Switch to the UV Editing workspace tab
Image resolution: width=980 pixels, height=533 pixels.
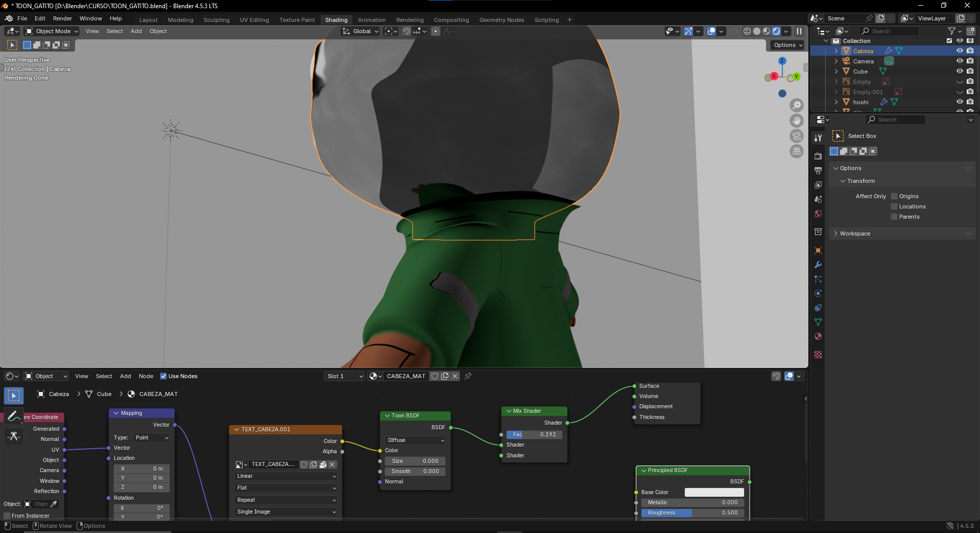tap(254, 20)
